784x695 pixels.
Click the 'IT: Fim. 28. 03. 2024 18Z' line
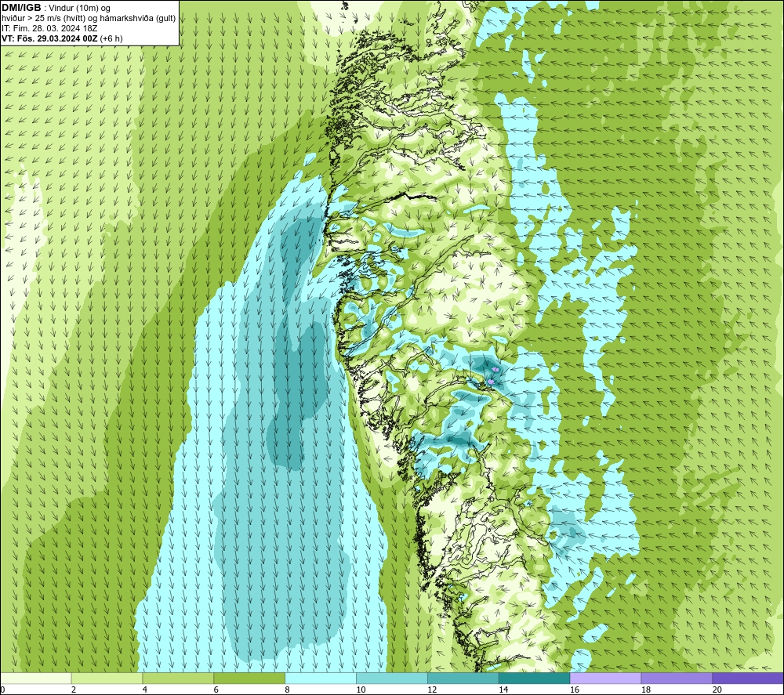pos(49,28)
